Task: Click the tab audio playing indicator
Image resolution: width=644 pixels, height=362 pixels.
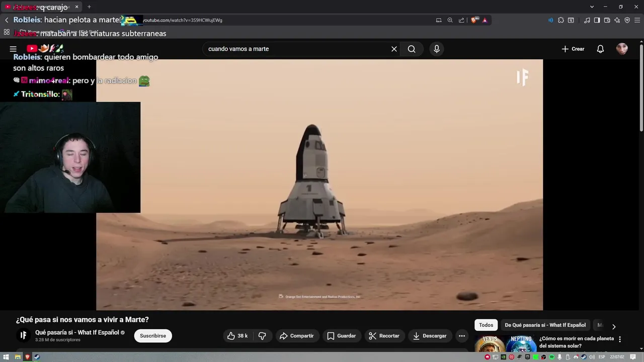Action: tap(550, 20)
